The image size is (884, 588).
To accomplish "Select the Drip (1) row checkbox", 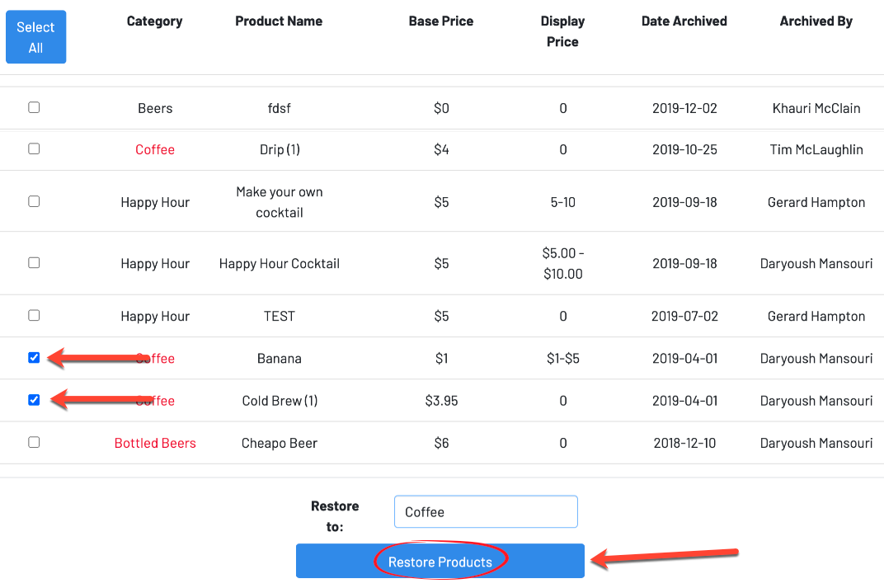I will [34, 148].
